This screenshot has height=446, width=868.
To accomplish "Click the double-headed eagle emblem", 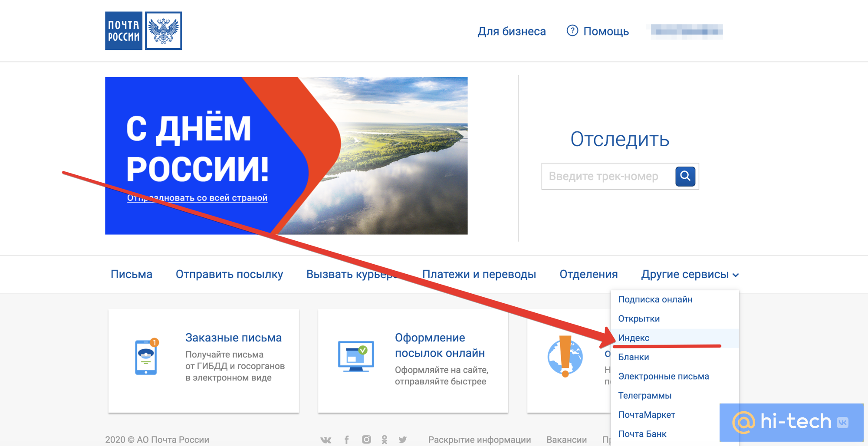I will (x=164, y=31).
